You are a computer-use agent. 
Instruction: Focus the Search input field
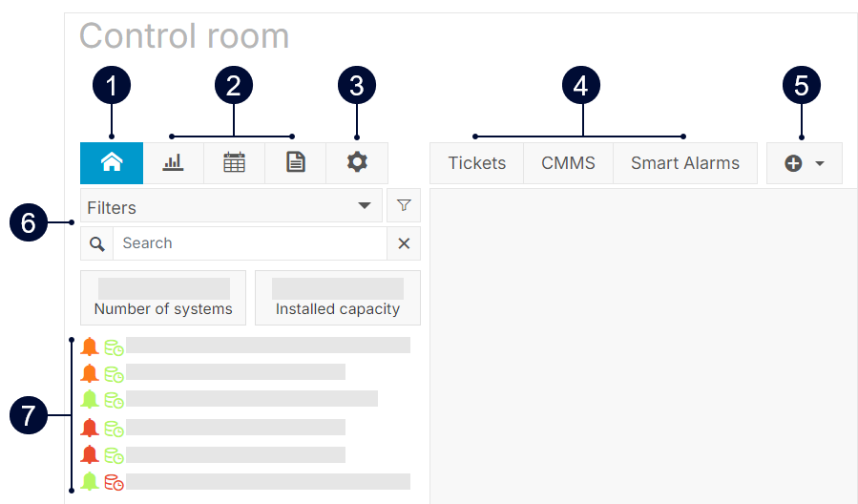point(249,243)
